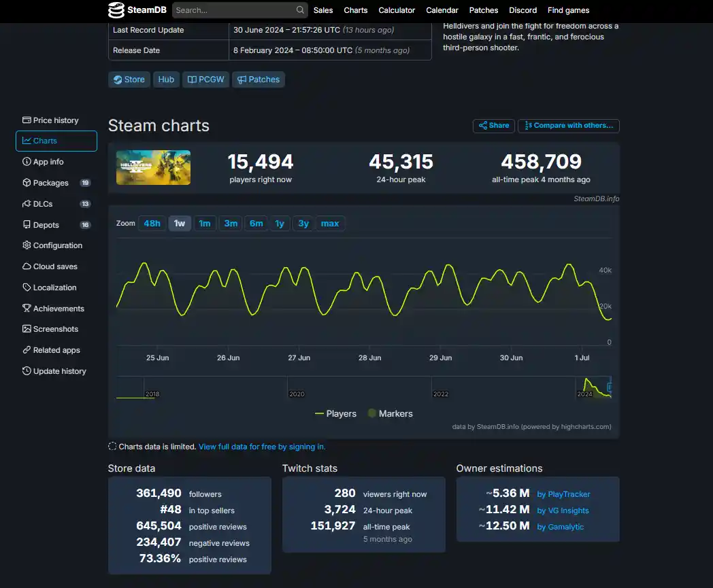Click the Localization tag icon
The image size is (713, 588).
(27, 287)
